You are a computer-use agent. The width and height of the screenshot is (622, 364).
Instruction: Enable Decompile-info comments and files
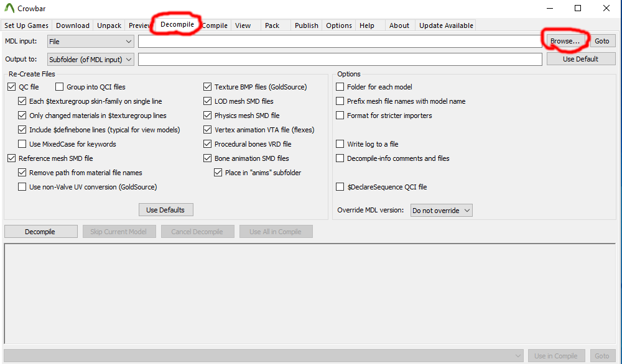pyautogui.click(x=340, y=158)
